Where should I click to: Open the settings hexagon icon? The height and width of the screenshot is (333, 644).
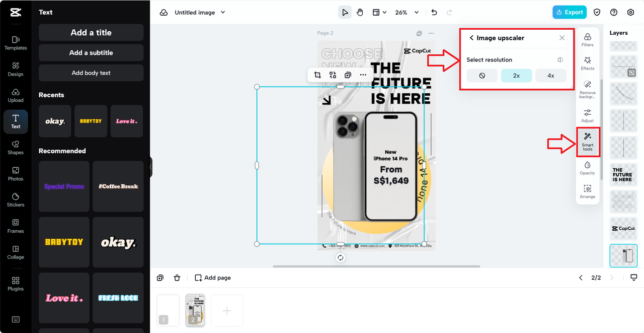630,12
